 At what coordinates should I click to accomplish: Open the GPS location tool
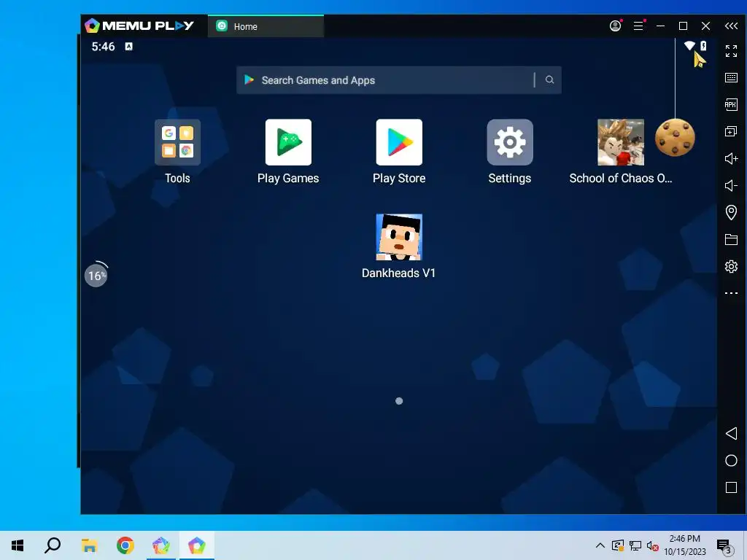pyautogui.click(x=731, y=212)
